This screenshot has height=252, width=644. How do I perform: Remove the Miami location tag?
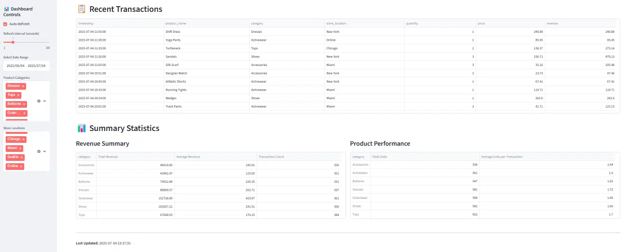click(20, 149)
